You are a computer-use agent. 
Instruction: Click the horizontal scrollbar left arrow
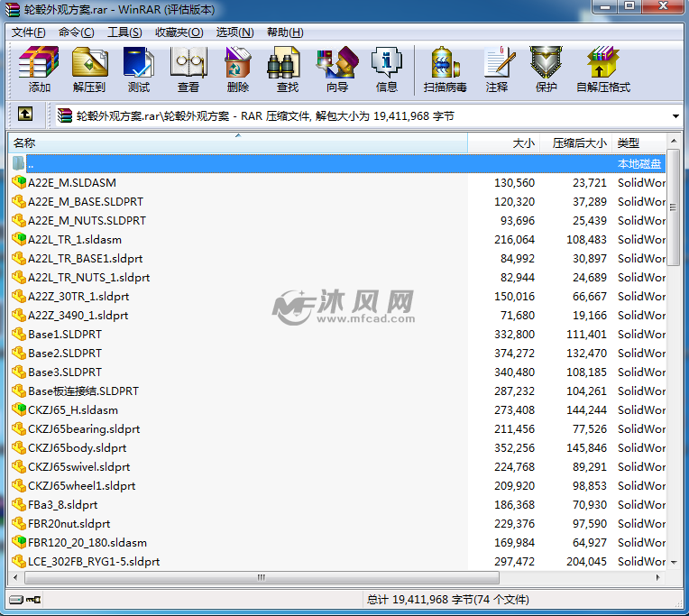[16, 577]
